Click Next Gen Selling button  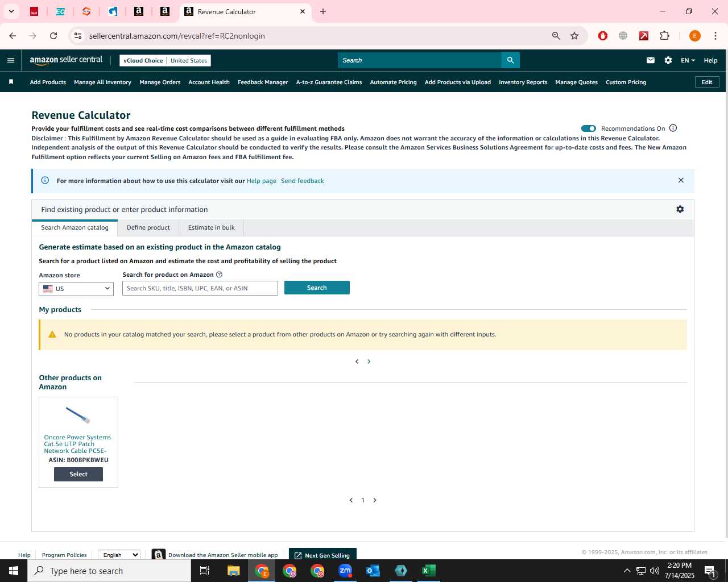(322, 555)
